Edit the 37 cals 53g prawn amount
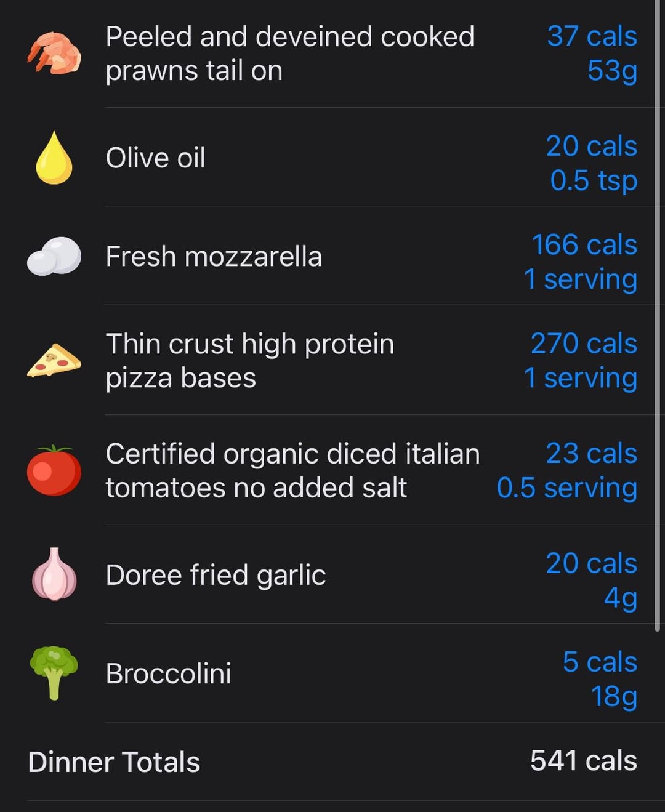665x812 pixels. (592, 54)
